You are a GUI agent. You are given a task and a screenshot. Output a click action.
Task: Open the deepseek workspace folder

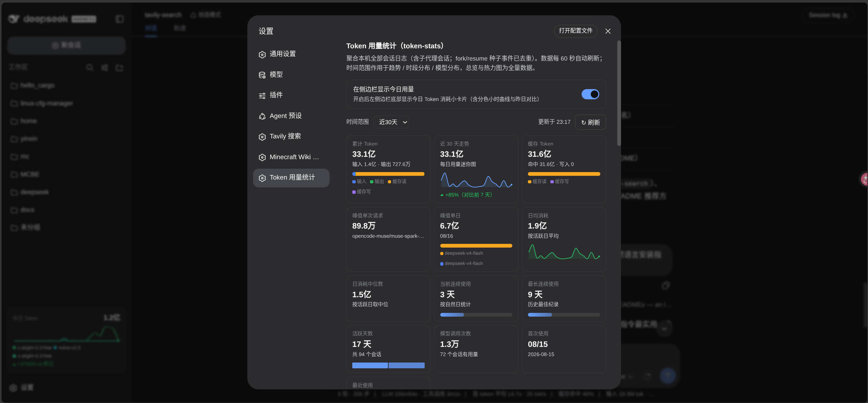pyautogui.click(x=66, y=192)
